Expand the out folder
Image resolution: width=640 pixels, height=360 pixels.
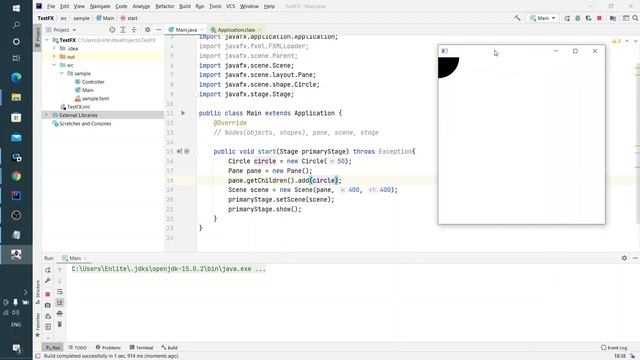[x=54, y=57]
